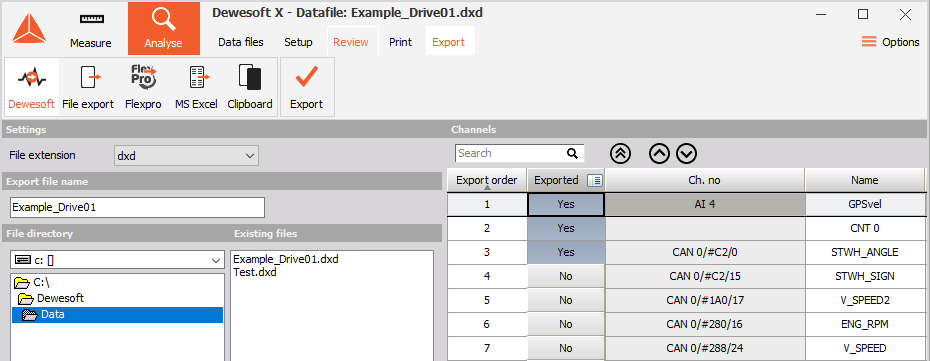Open the drive selection dropdown

point(117,260)
